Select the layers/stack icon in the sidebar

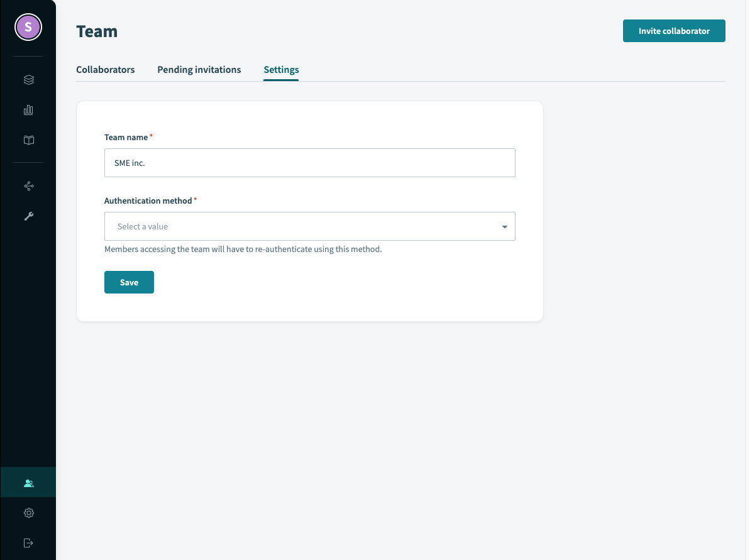tap(28, 80)
